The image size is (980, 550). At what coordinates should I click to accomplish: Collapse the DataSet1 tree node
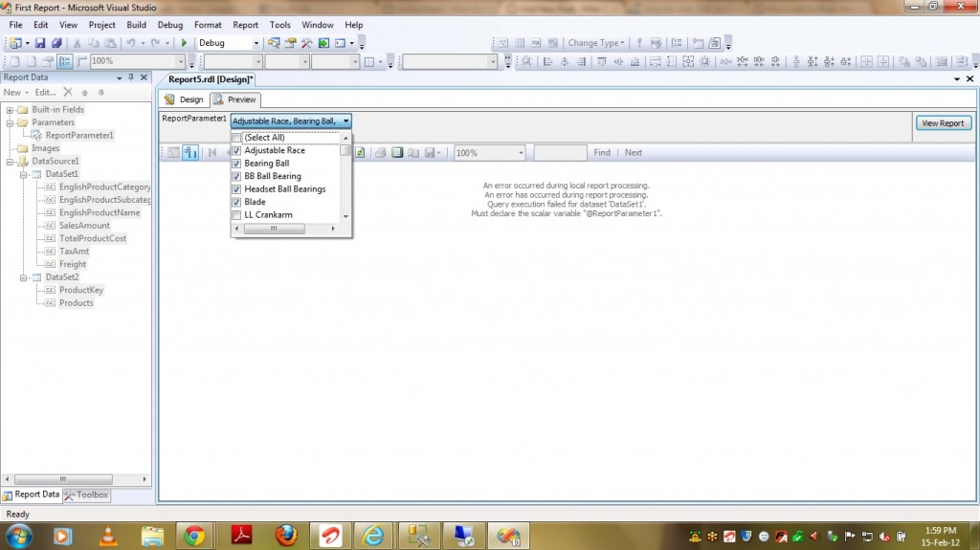24,174
